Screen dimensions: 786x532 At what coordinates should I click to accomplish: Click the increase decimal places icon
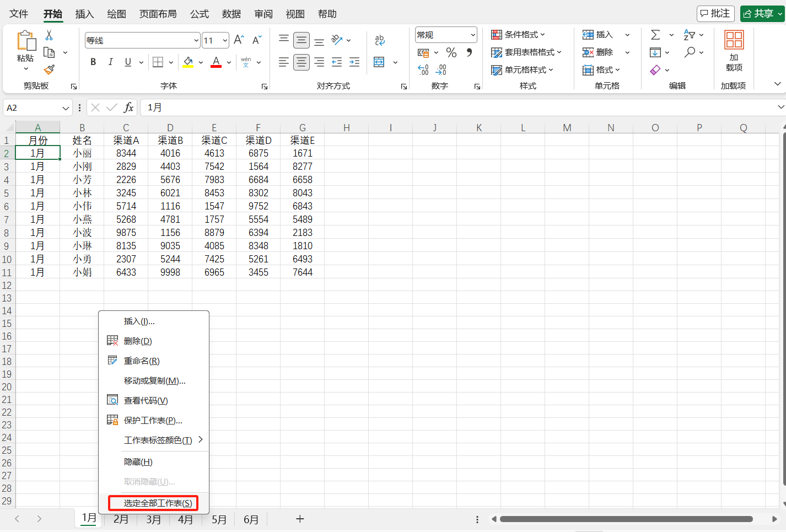pos(423,69)
